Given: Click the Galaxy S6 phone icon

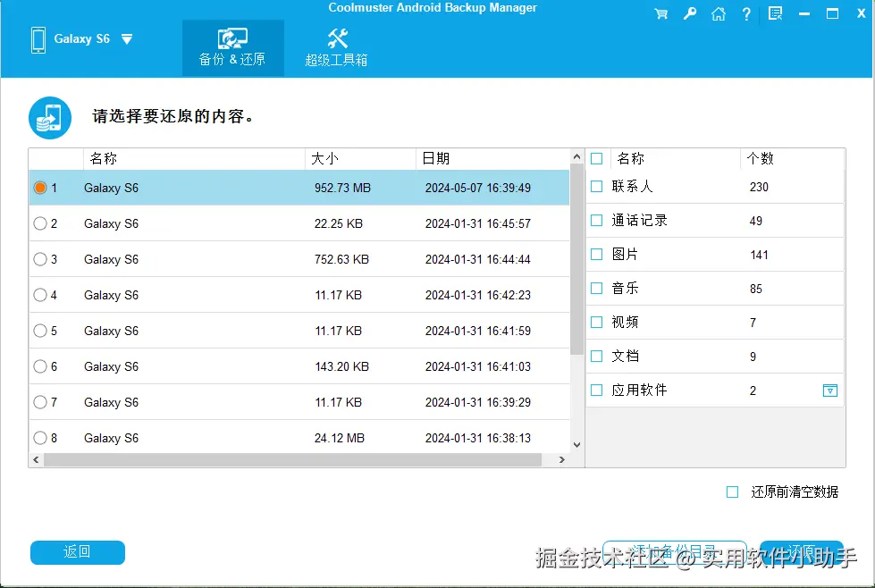Looking at the screenshot, I should [x=38, y=40].
